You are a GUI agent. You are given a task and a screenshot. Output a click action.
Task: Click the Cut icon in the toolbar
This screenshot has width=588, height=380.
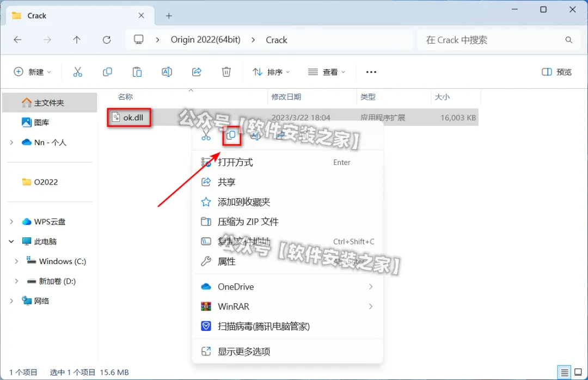pyautogui.click(x=78, y=72)
